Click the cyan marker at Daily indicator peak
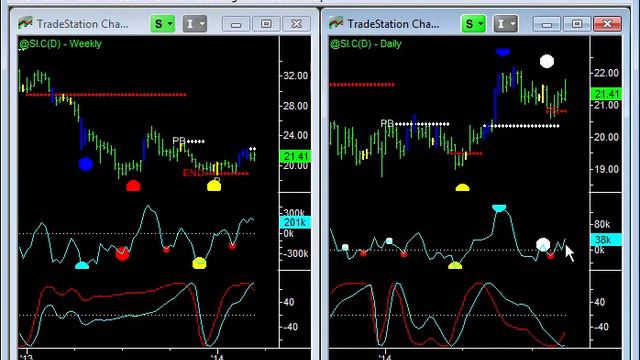This screenshot has height=360, width=640. pyautogui.click(x=499, y=208)
